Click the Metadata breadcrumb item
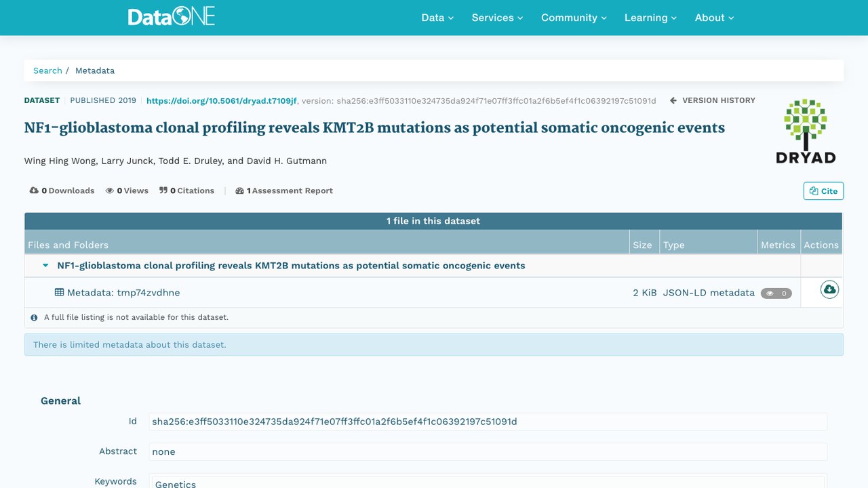 pyautogui.click(x=95, y=70)
